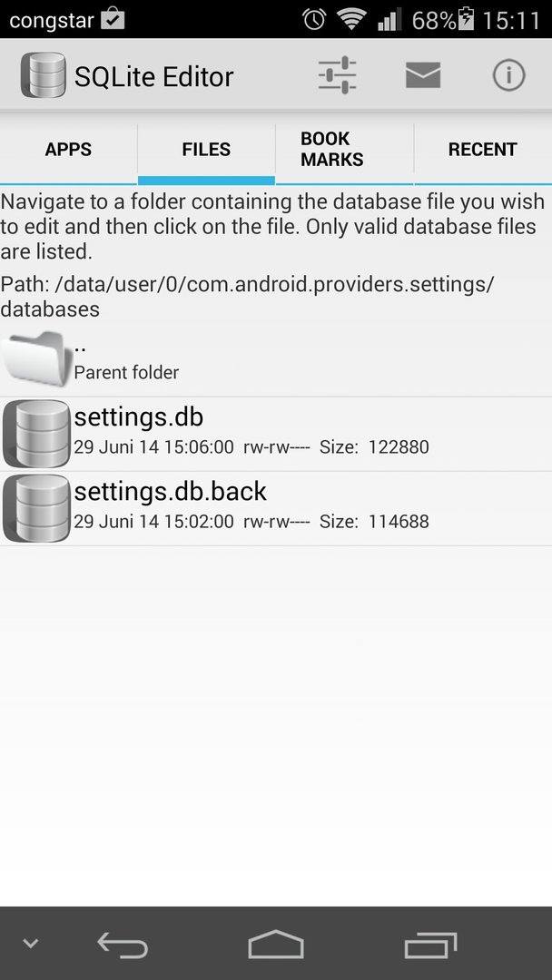This screenshot has height=980, width=552.
Task: Collapse keyboard with the small down chevron
Action: pos(30,943)
